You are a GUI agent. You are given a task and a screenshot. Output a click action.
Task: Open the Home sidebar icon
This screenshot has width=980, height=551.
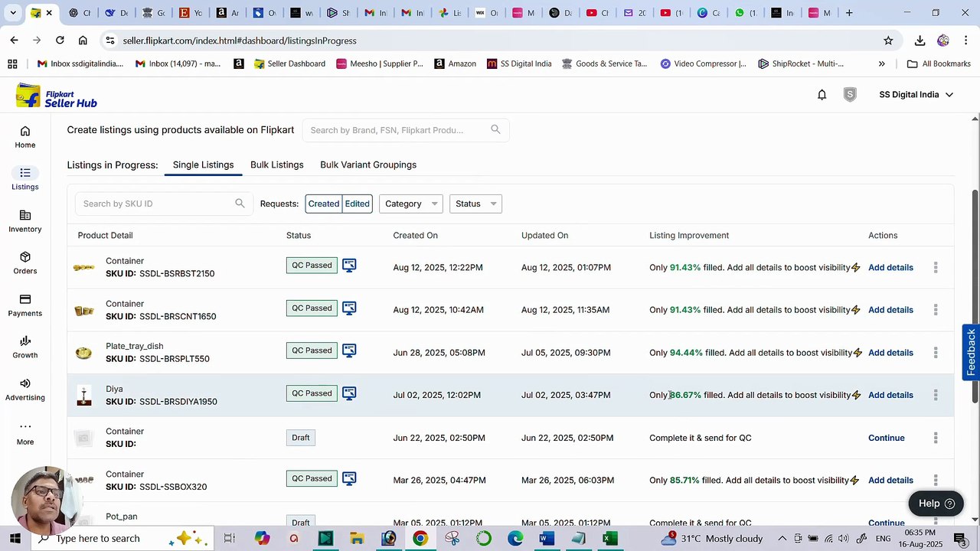(x=25, y=137)
